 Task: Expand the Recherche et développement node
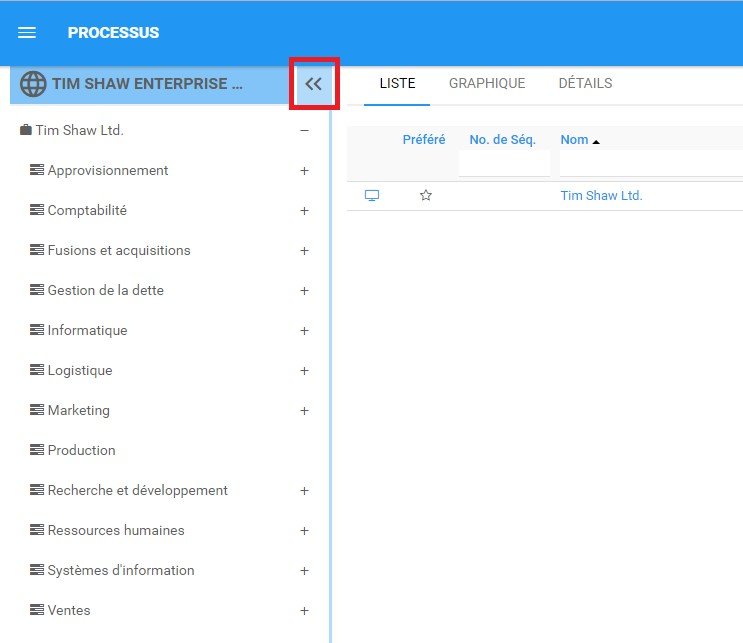(x=305, y=491)
